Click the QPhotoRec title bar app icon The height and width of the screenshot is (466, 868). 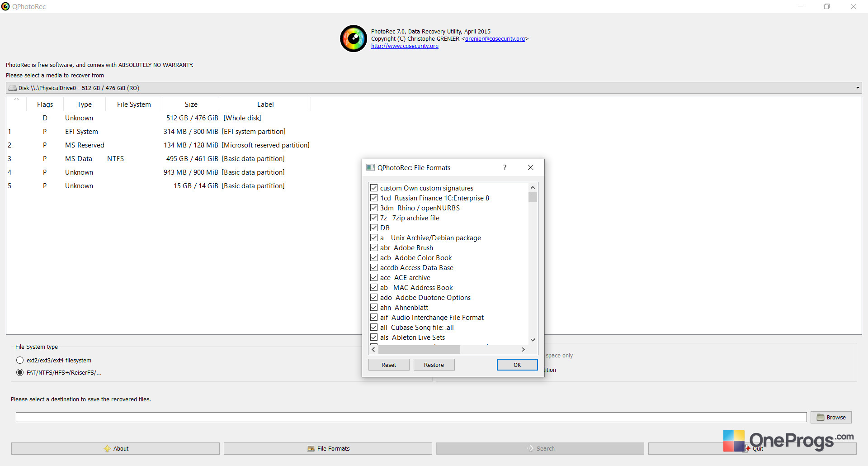(x=5, y=6)
